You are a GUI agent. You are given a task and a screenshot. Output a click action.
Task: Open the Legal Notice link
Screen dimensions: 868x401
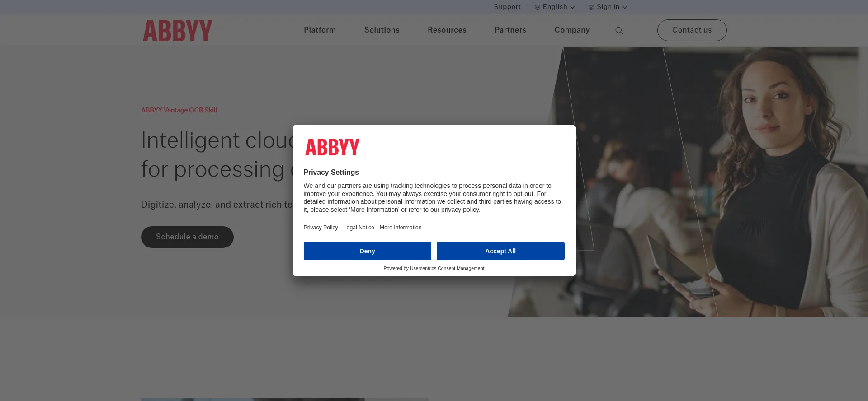359,228
